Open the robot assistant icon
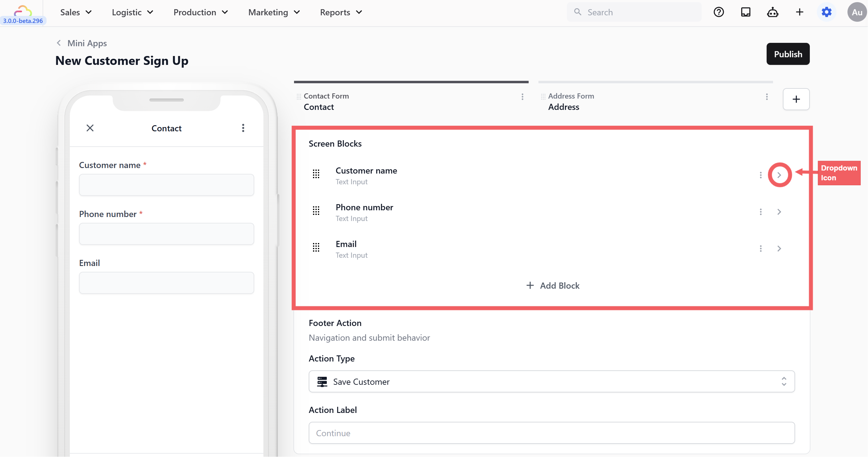Viewport: 868px width, 457px height. [x=772, y=13]
